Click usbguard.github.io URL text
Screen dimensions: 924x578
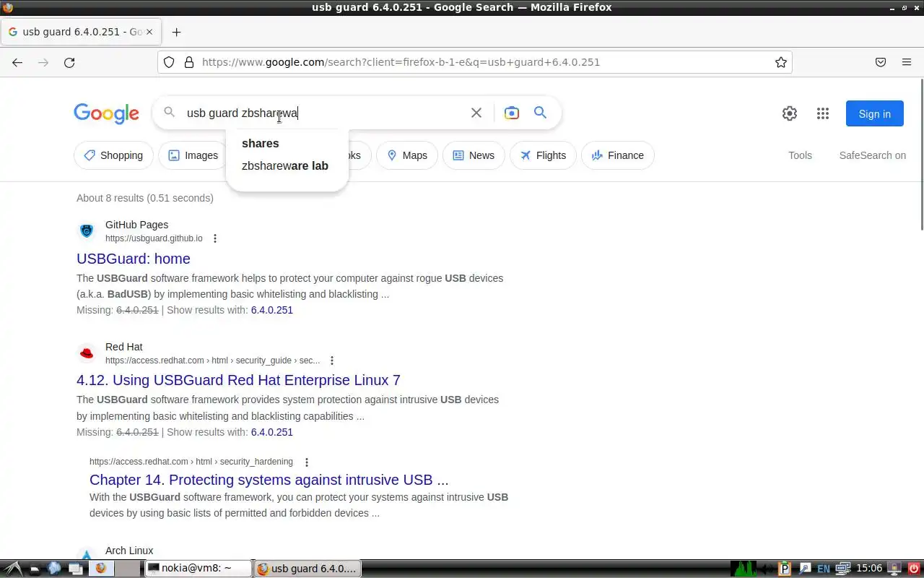pos(154,238)
